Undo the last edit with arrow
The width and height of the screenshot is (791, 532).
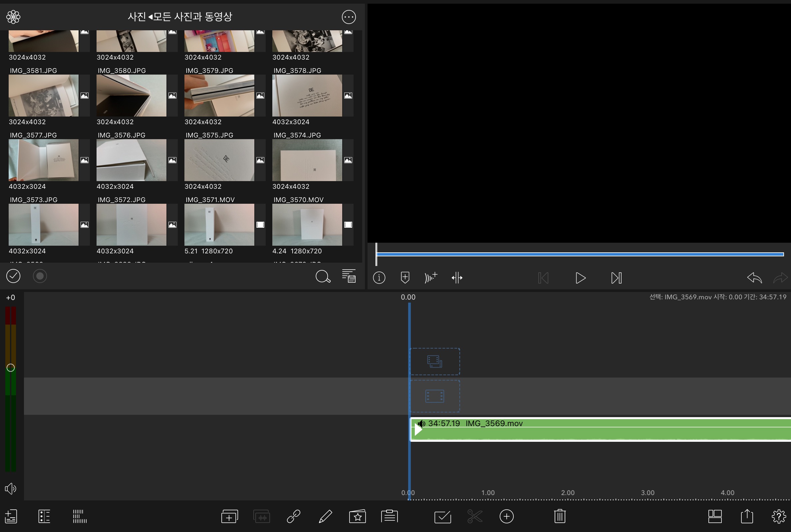coord(754,278)
